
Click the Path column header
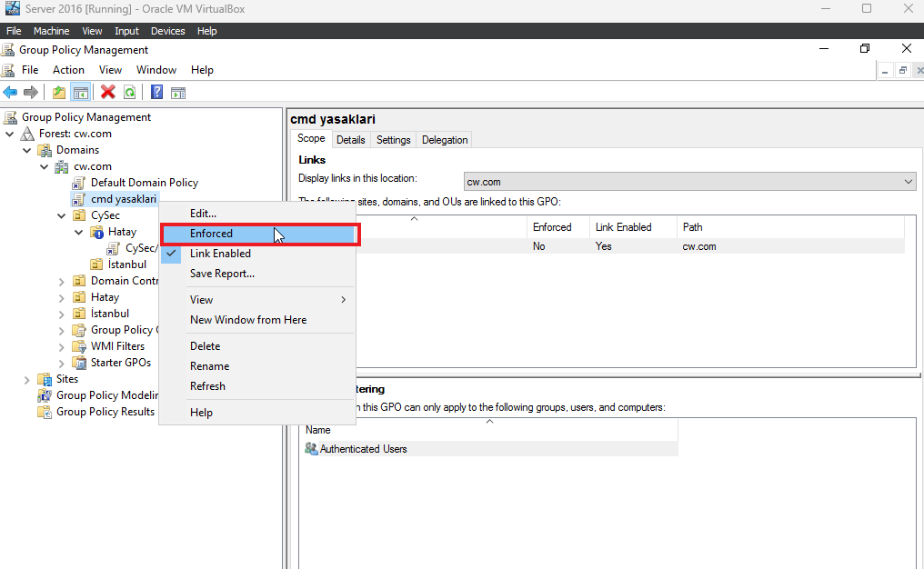(x=791, y=227)
